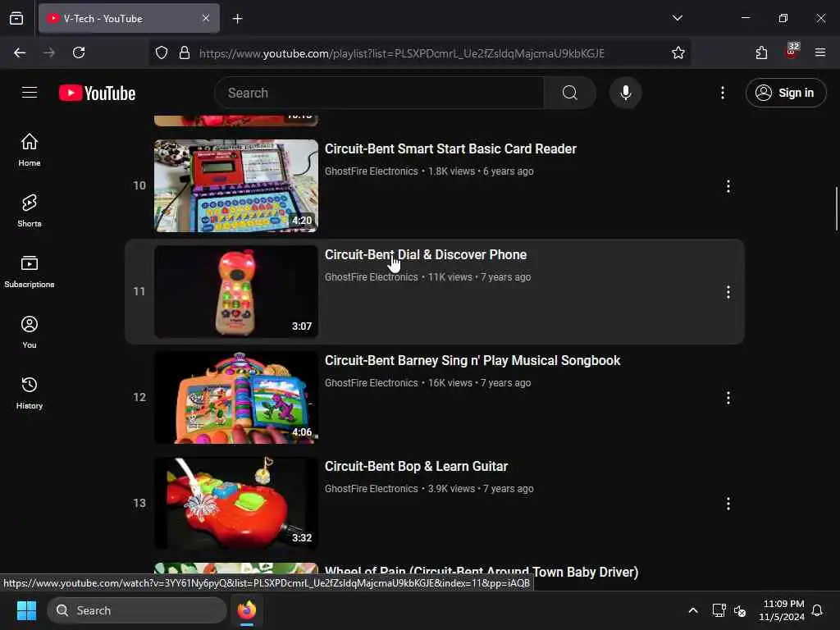Open Wheel of Pain video title
Screen dimensions: 840x630
click(482, 571)
